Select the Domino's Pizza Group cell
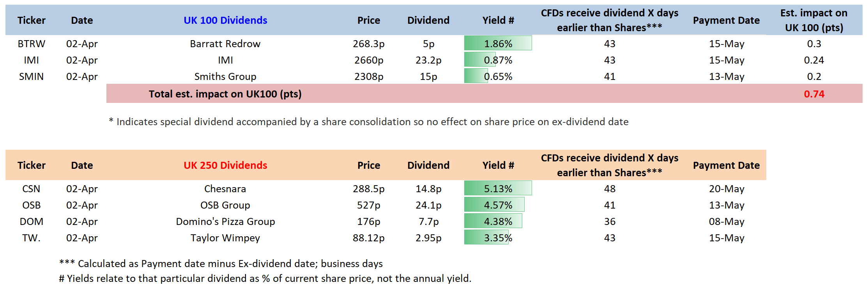Viewport: 868px width, 292px height. point(225,221)
